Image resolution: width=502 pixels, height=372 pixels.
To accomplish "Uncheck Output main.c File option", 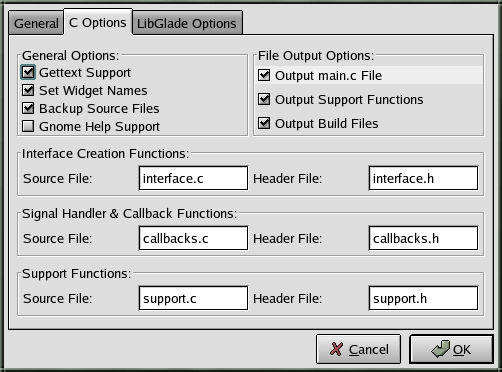I will [264, 75].
